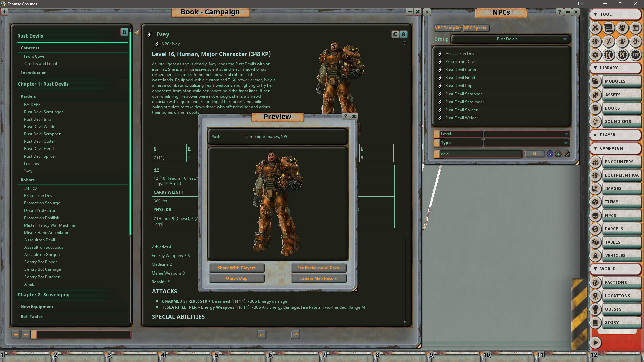Open the Parcels icon in the sidebar
Viewport: 644px width, 362px height.
[x=596, y=229]
